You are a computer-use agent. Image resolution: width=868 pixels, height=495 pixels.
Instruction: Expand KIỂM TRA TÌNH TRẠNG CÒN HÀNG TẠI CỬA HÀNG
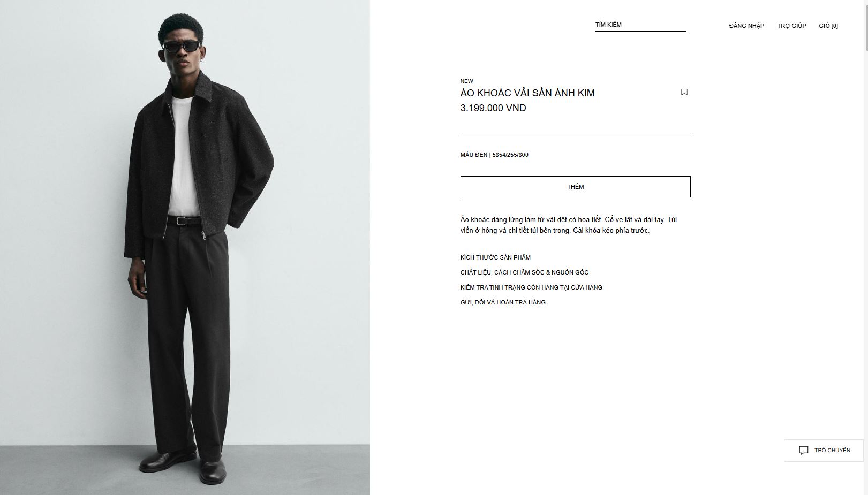[x=531, y=287]
